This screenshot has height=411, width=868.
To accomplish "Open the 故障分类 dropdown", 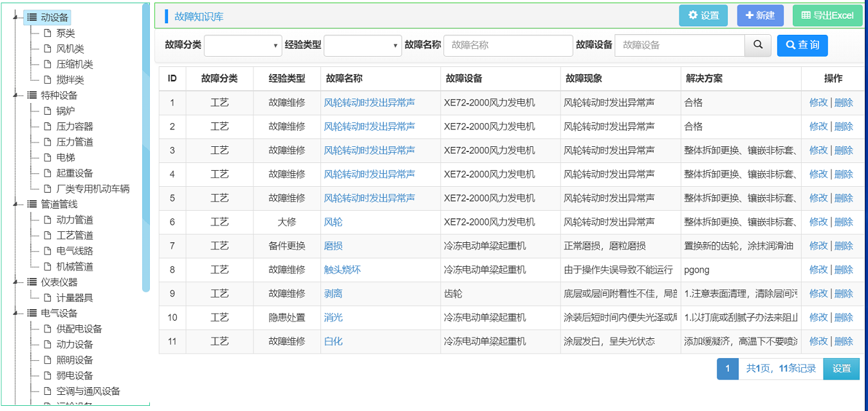I will (243, 45).
